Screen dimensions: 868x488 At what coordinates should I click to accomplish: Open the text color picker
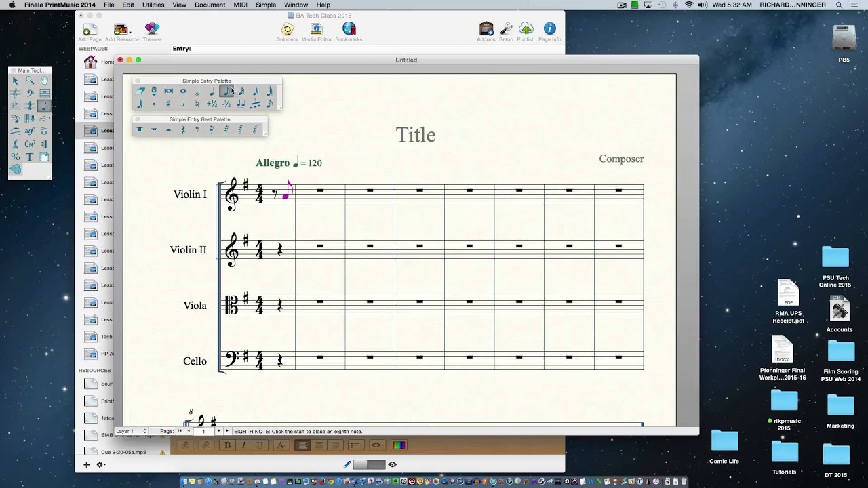(x=399, y=445)
